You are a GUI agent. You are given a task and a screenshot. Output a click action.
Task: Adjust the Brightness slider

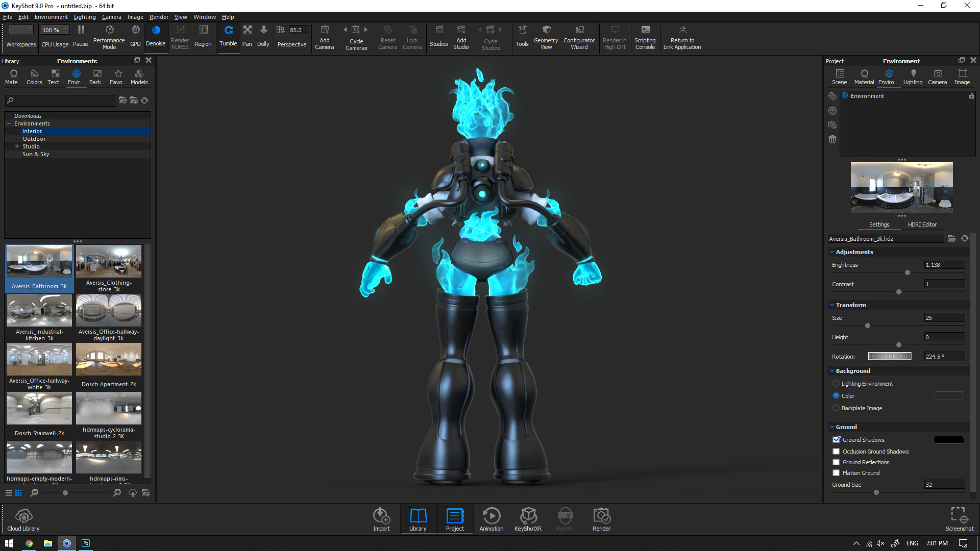[x=908, y=272]
